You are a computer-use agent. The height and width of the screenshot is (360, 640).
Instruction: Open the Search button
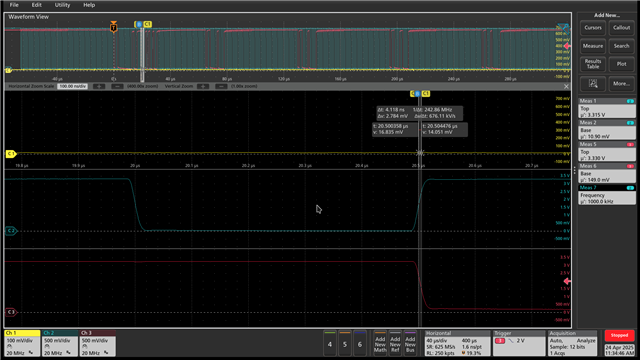621,46
